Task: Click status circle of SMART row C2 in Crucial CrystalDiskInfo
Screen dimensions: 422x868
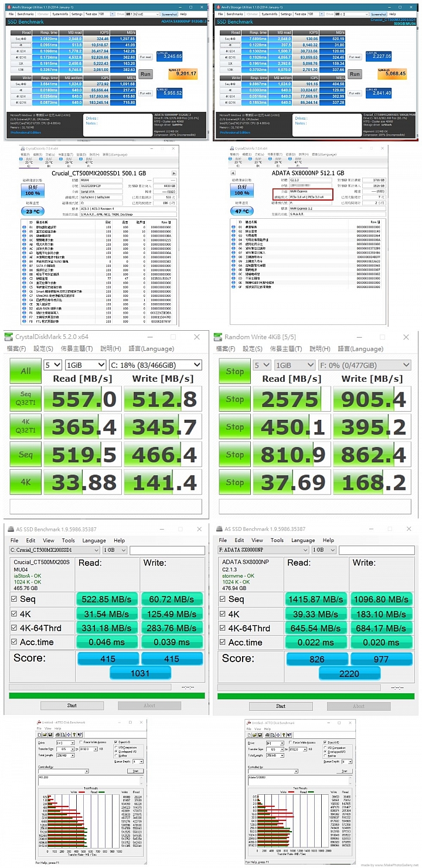Action: click(24, 279)
